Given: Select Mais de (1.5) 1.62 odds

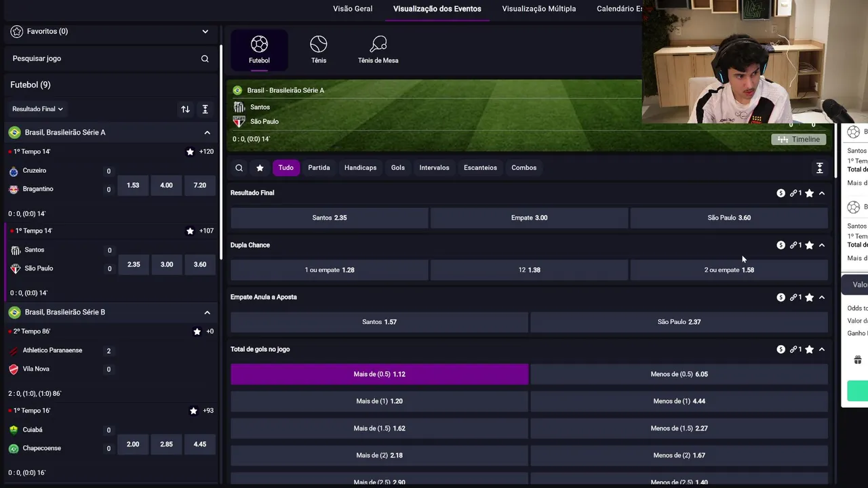Looking at the screenshot, I should tap(379, 428).
